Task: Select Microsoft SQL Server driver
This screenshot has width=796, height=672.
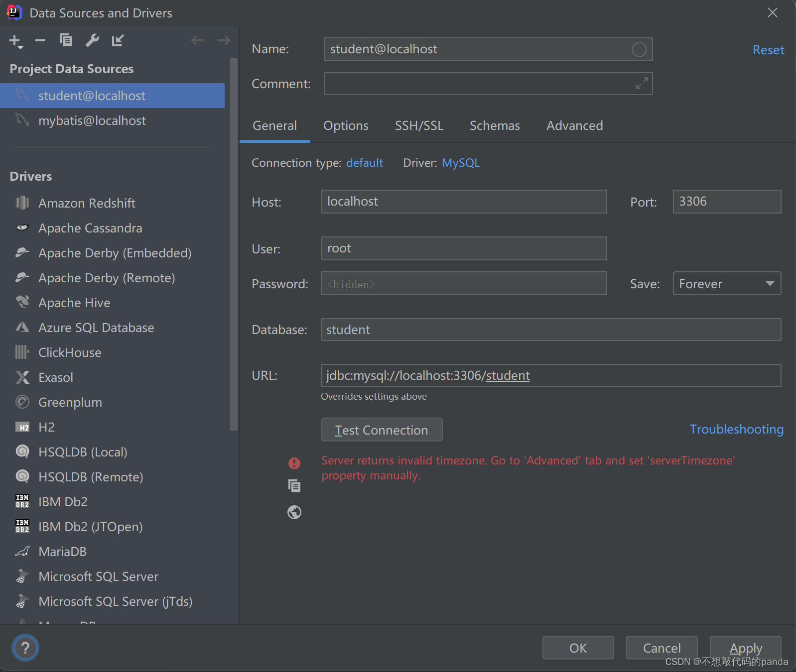Action: (112, 576)
